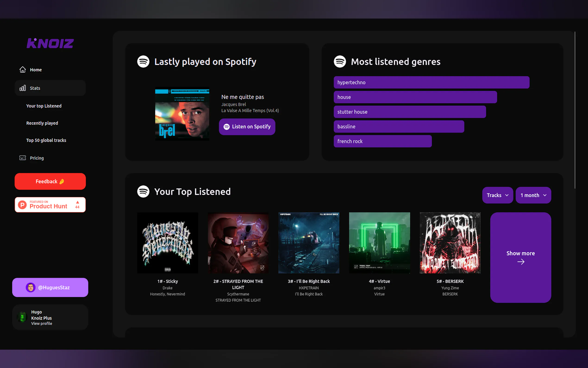Click View profile link
588x368 pixels.
[x=42, y=324]
